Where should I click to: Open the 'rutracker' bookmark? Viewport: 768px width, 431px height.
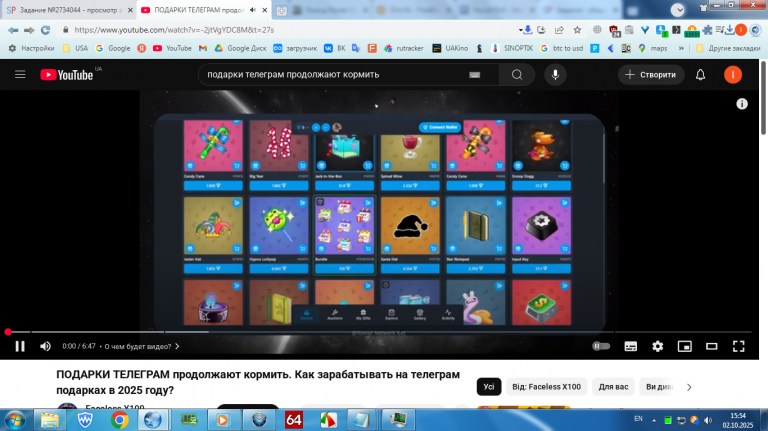404,48
